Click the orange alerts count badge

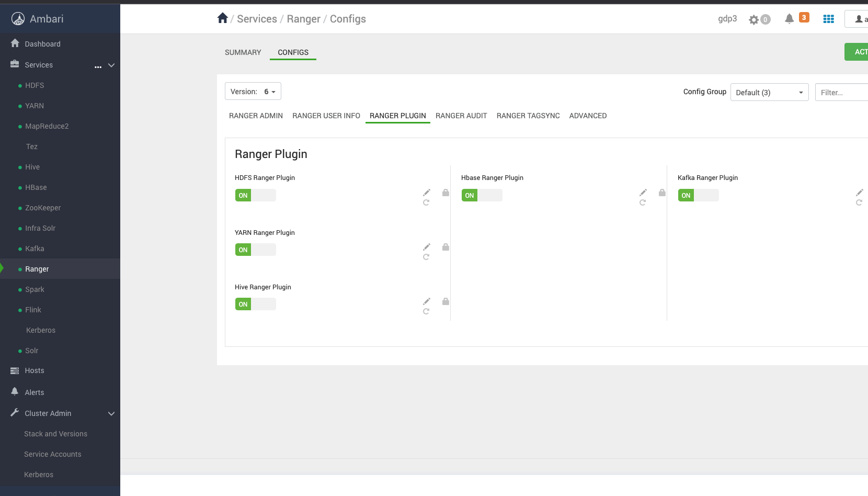[x=804, y=17]
